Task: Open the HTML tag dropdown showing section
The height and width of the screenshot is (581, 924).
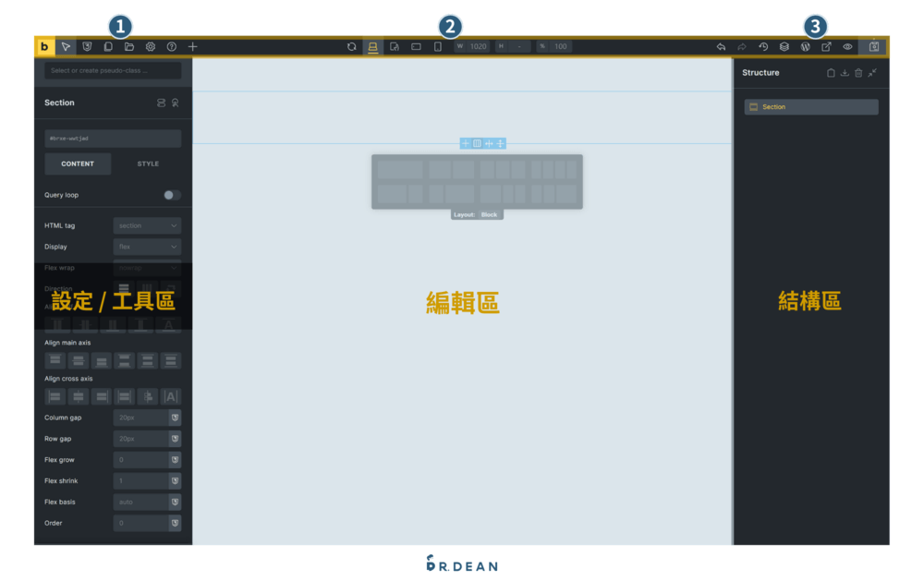Action: coord(147,225)
